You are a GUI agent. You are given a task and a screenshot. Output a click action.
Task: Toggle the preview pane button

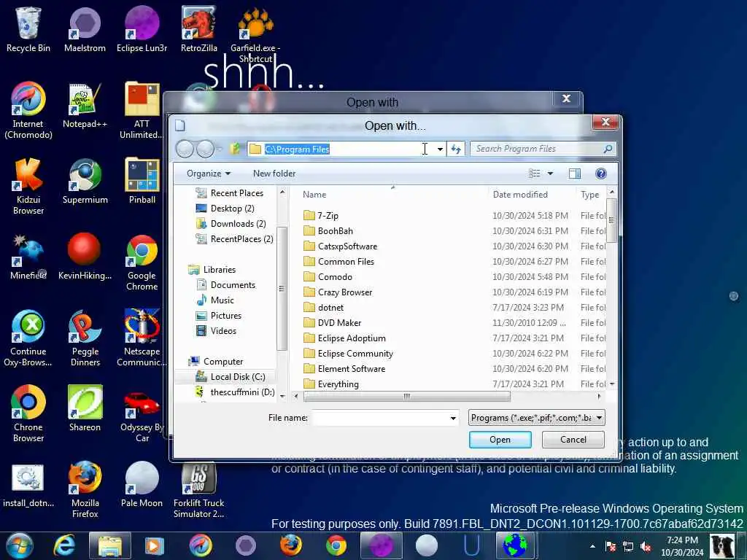click(x=575, y=174)
